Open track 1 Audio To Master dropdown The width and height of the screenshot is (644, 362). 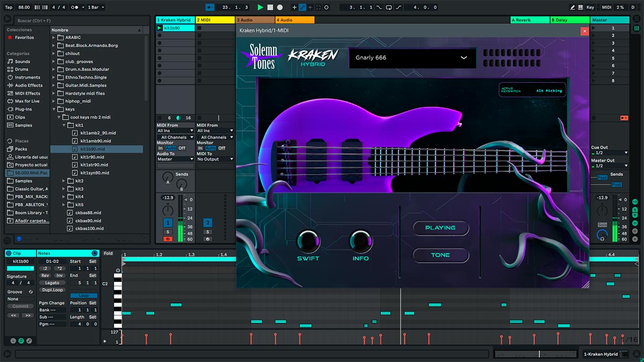tap(175, 159)
